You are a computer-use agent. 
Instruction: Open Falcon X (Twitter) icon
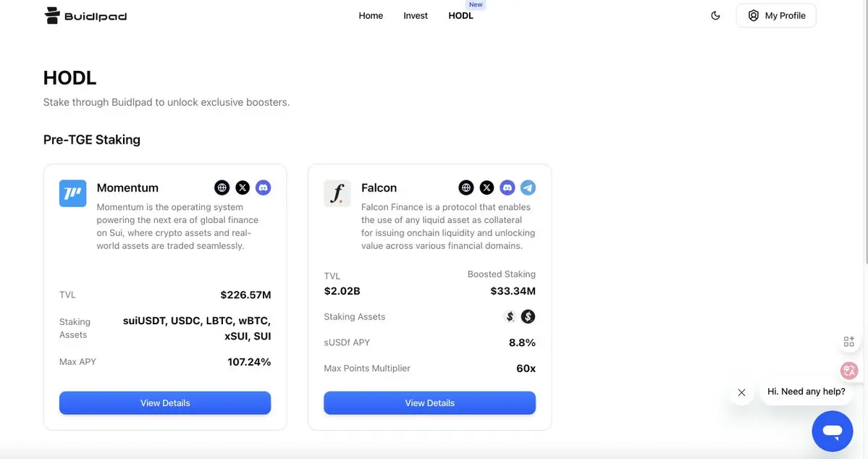(x=487, y=188)
